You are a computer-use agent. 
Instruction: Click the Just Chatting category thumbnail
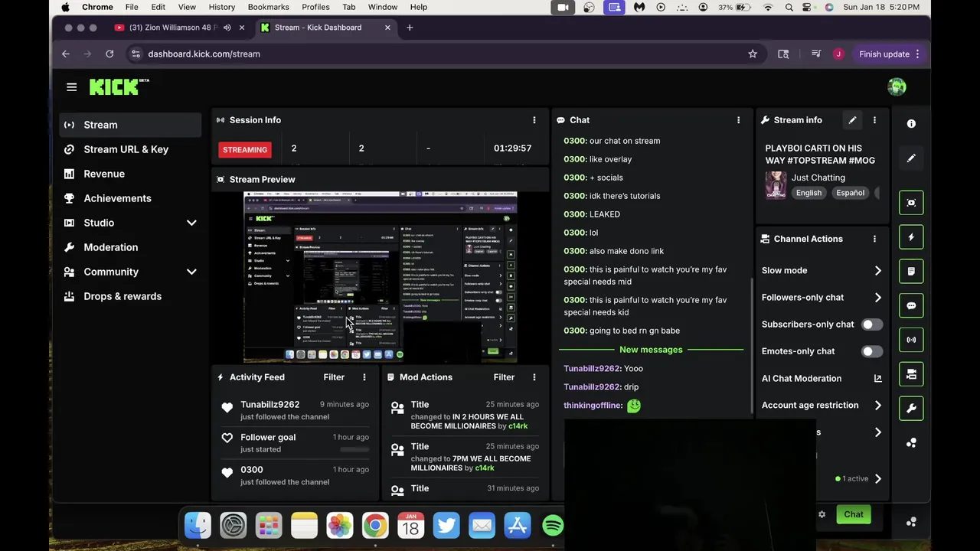coord(776,185)
